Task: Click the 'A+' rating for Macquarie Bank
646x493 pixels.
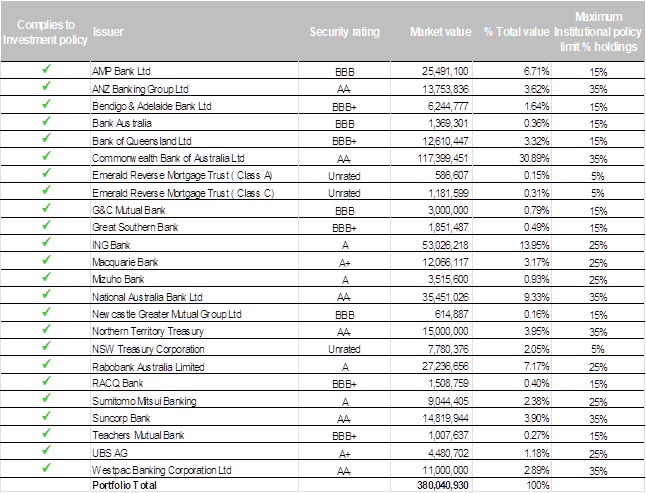Action: pos(344,263)
